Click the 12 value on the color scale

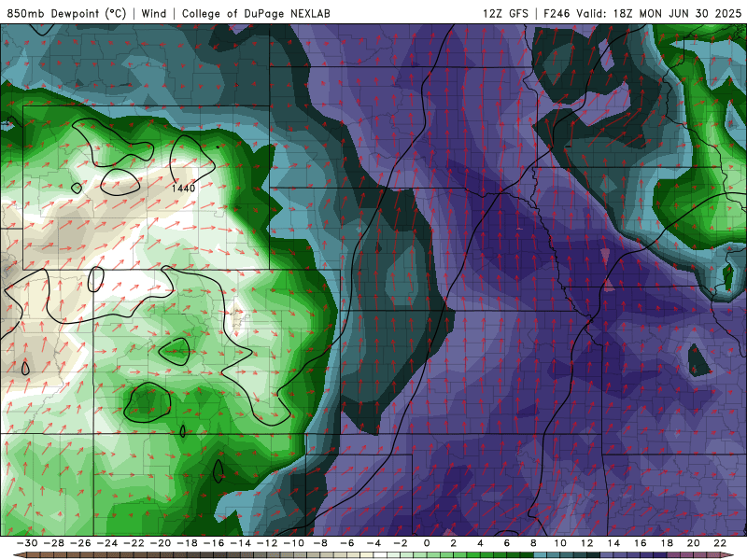[587, 543]
